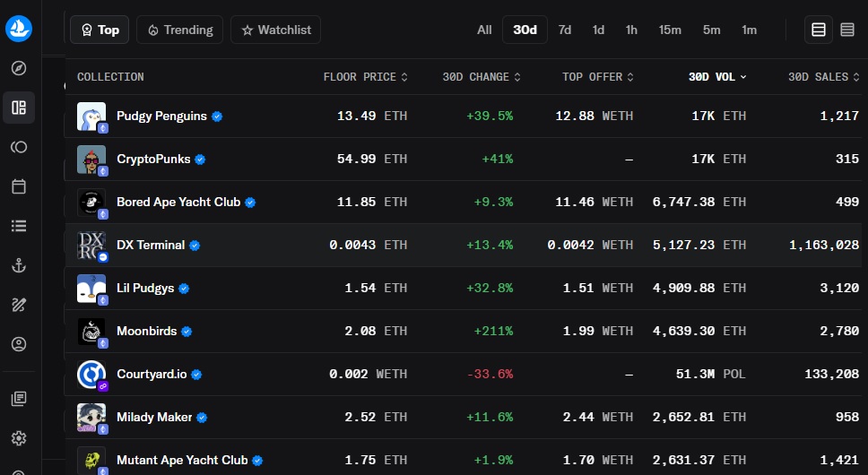Select the Collections layout icon in sidebar

pos(19,108)
